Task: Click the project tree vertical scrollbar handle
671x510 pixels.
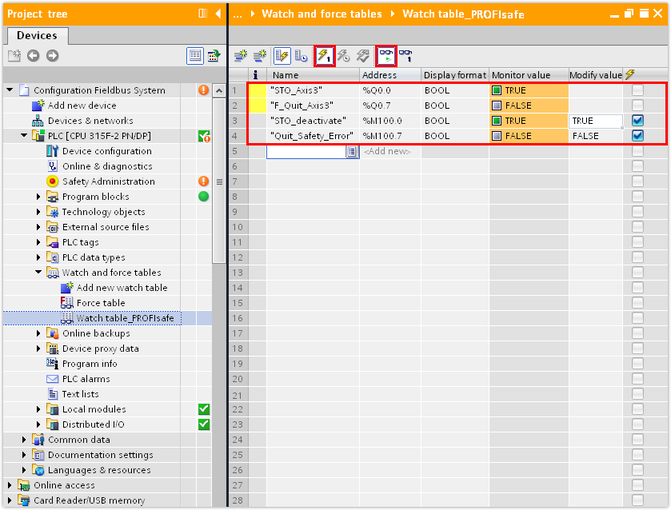Action: point(218,180)
